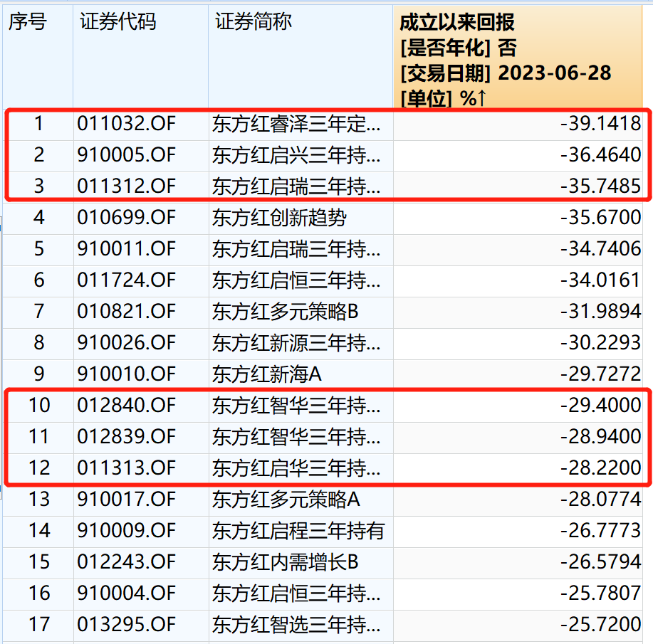Click return value -34.7406
653x644 pixels.
pos(600,249)
